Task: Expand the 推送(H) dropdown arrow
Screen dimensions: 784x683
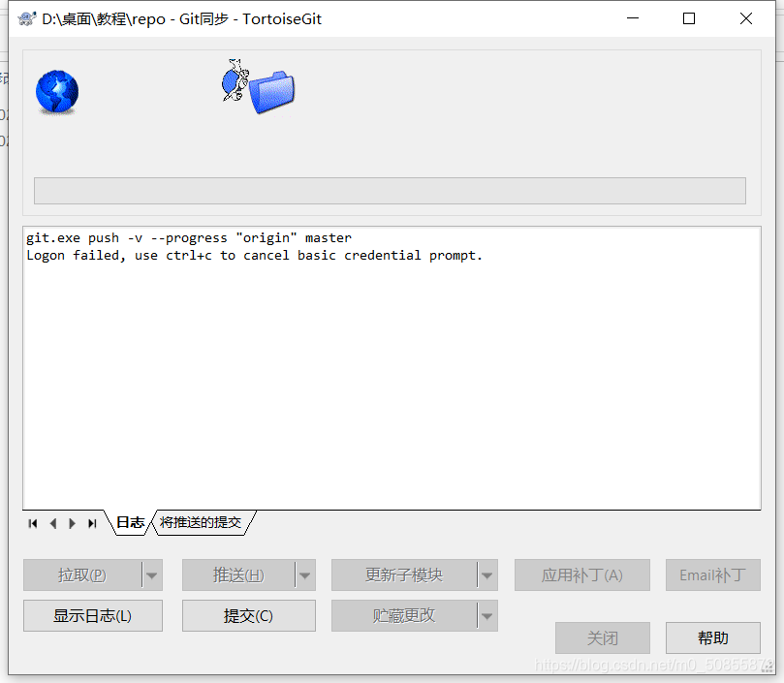Action: [x=305, y=575]
